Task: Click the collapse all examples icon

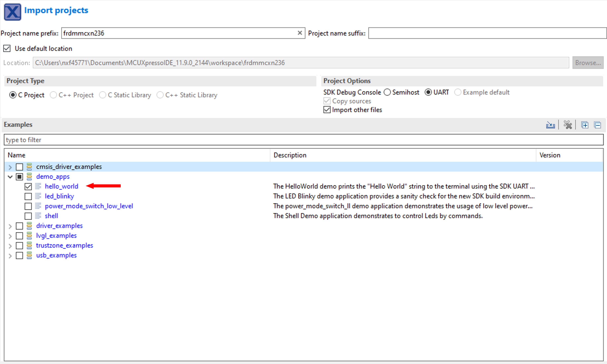Action: (597, 125)
